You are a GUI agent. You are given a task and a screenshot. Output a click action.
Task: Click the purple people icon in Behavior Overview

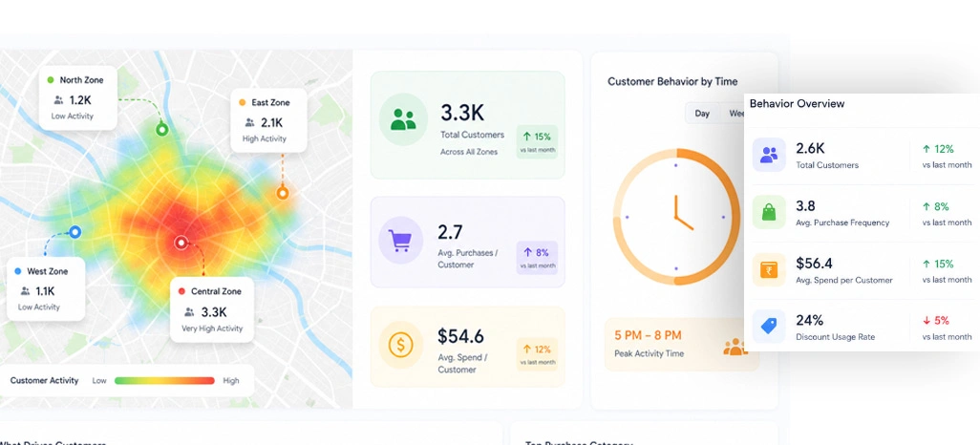pyautogui.click(x=769, y=155)
